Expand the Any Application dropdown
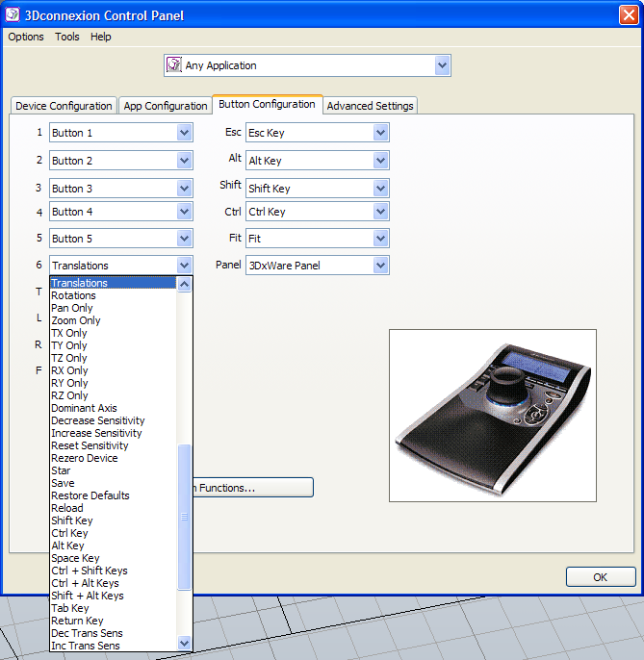This screenshot has height=660, width=644. (x=442, y=65)
